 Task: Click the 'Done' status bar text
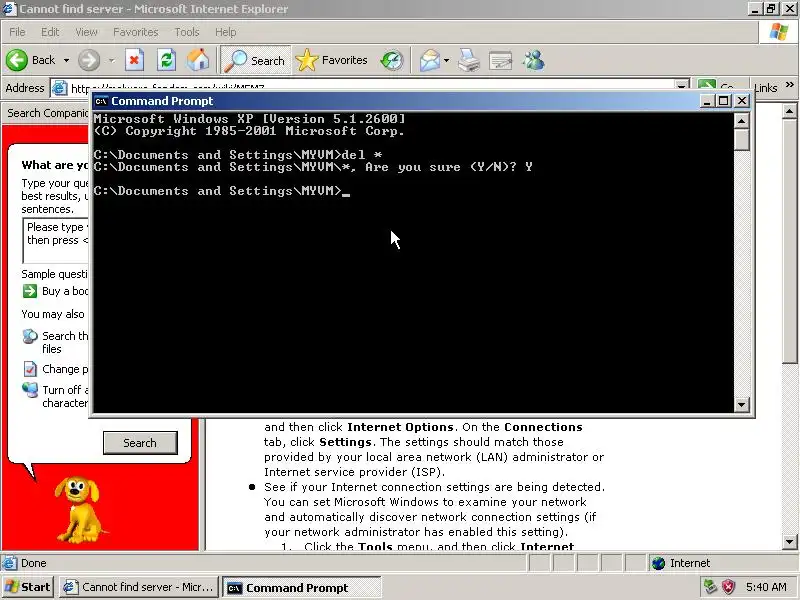pos(34,563)
